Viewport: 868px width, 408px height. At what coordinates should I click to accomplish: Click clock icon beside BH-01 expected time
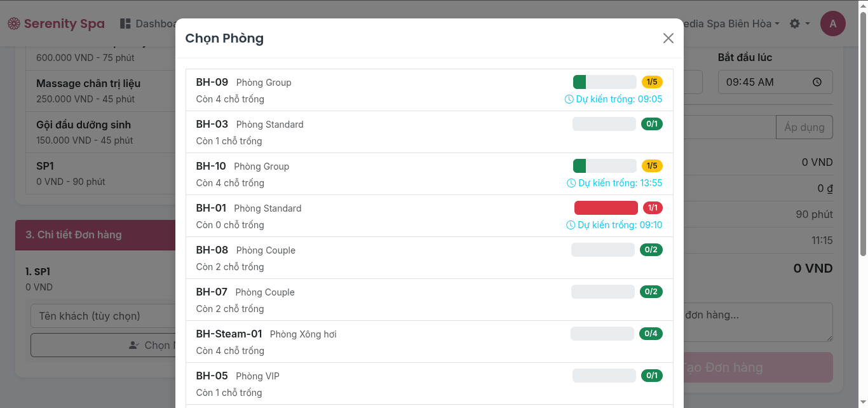pyautogui.click(x=571, y=225)
